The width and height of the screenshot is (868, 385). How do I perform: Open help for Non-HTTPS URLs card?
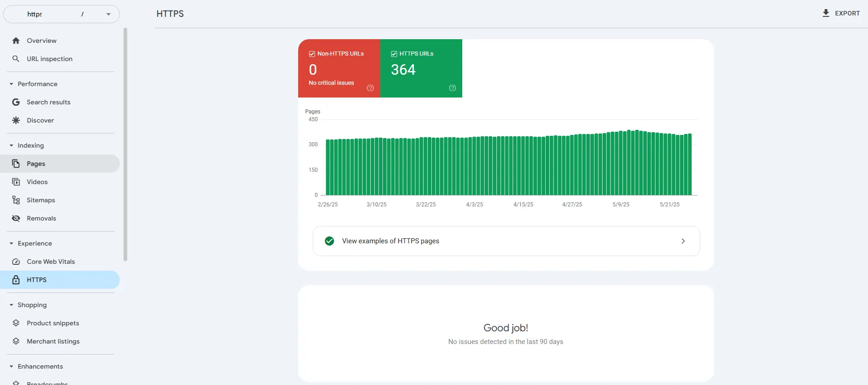[x=370, y=88]
